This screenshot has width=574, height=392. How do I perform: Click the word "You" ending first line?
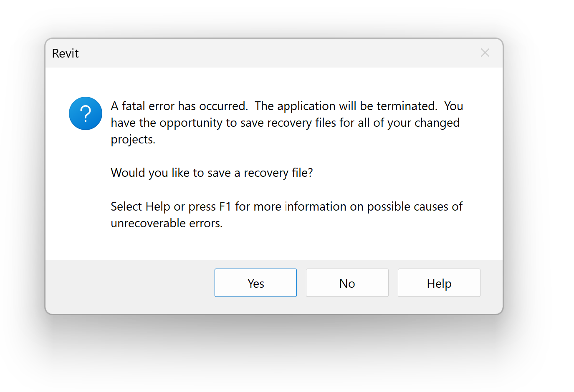(453, 106)
